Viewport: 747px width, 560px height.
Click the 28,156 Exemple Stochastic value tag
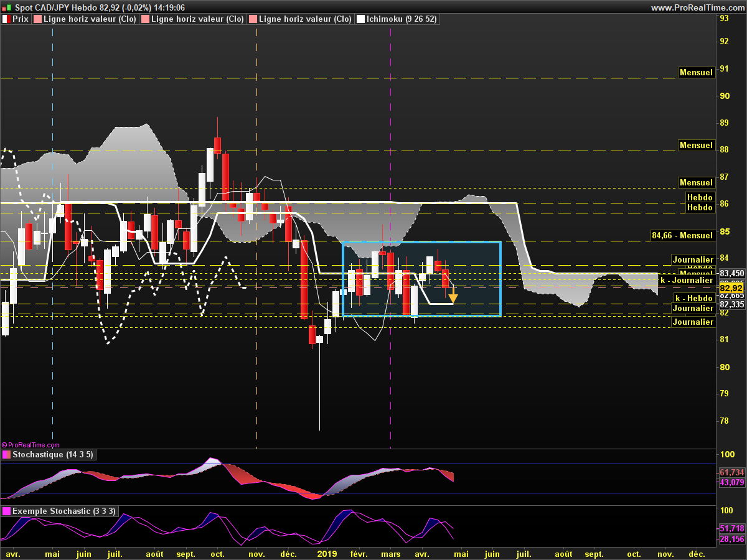731,539
